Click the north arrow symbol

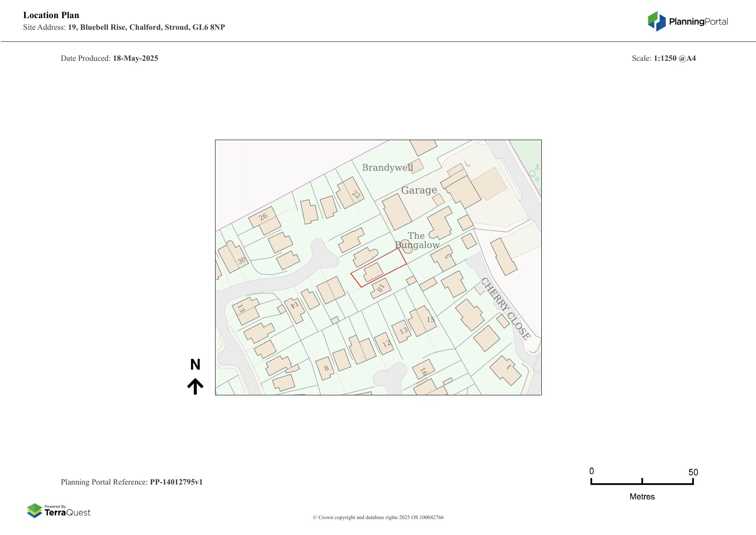coord(195,386)
